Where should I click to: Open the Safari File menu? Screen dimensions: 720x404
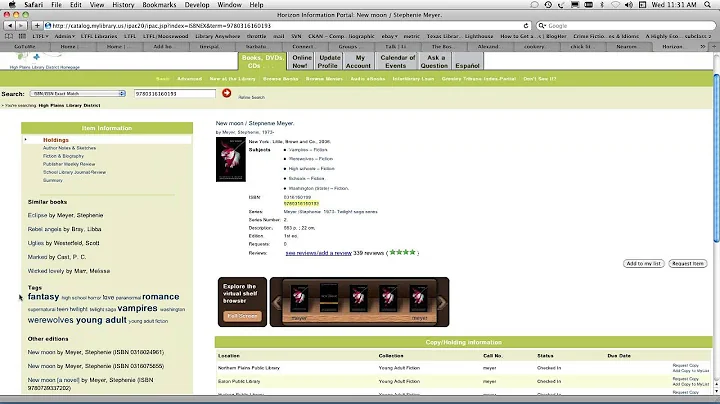[x=56, y=5]
